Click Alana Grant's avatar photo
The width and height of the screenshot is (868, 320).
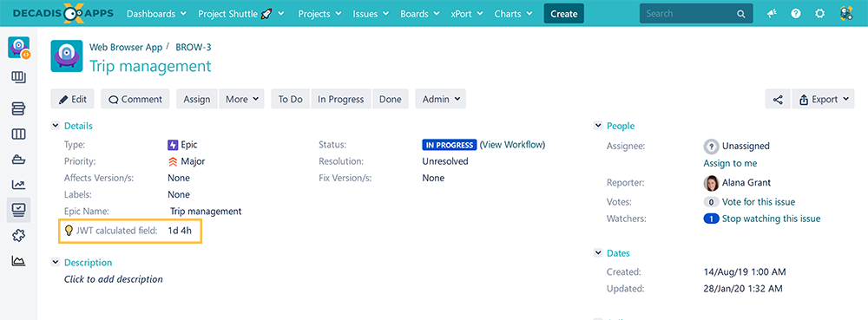pyautogui.click(x=711, y=183)
